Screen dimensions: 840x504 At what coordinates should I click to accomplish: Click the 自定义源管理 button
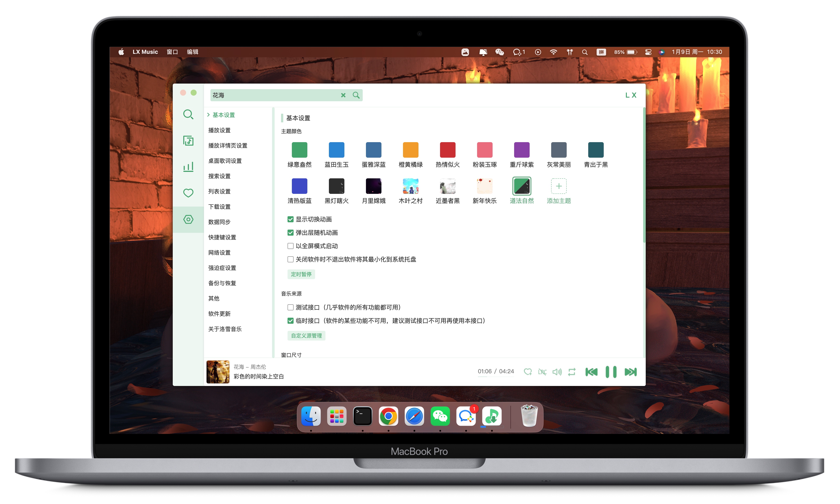pos(306,336)
